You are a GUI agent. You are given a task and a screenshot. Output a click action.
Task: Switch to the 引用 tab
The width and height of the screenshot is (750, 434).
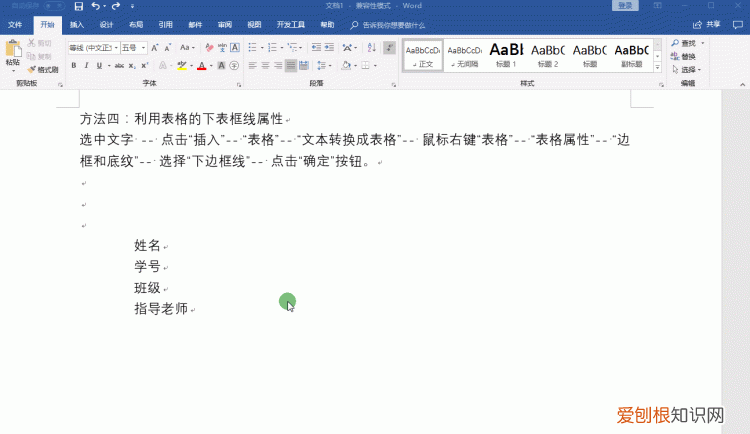click(x=165, y=25)
